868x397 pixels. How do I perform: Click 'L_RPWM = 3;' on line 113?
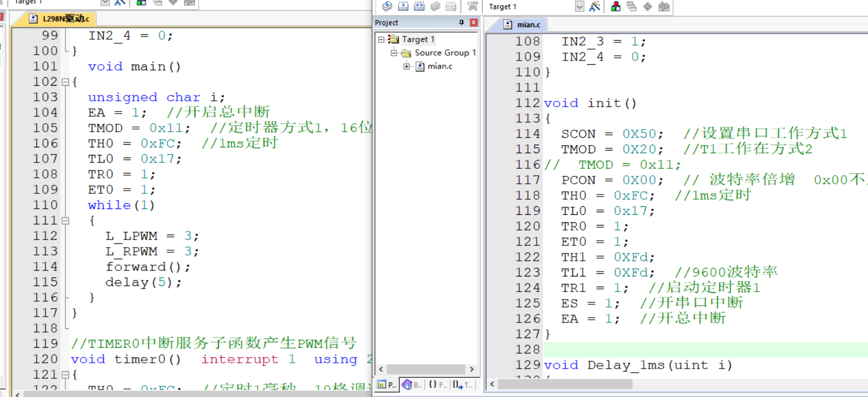pos(152,252)
